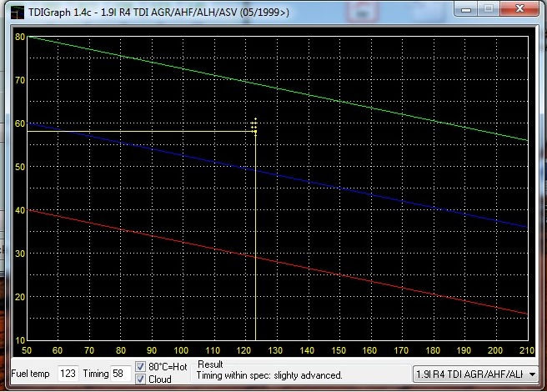The width and height of the screenshot is (547, 392).
Task: Close the TDIGraph window
Action: 519,8
